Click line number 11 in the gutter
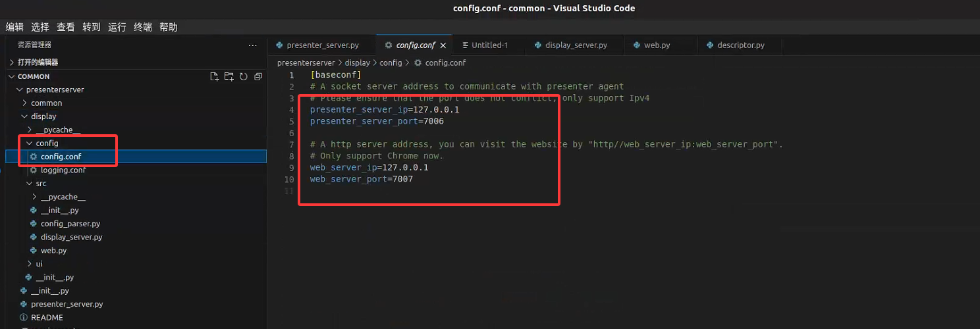Image resolution: width=980 pixels, height=329 pixels. 288,191
